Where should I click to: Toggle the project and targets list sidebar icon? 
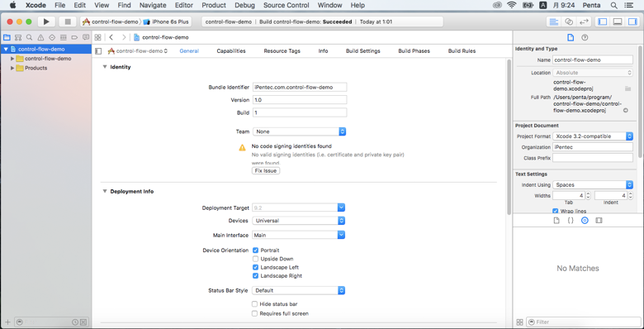point(97,51)
